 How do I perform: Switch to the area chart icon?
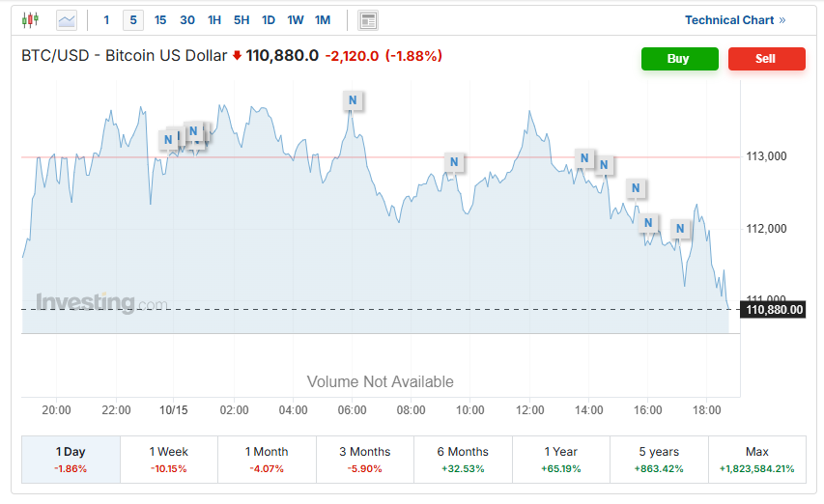click(x=67, y=19)
